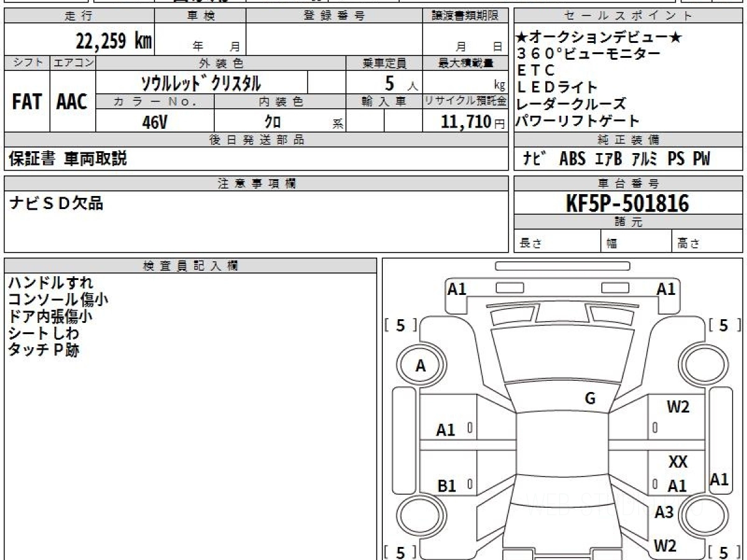Click the 走行 header cell
Viewport: 747px width, 560px height.
(79, 16)
